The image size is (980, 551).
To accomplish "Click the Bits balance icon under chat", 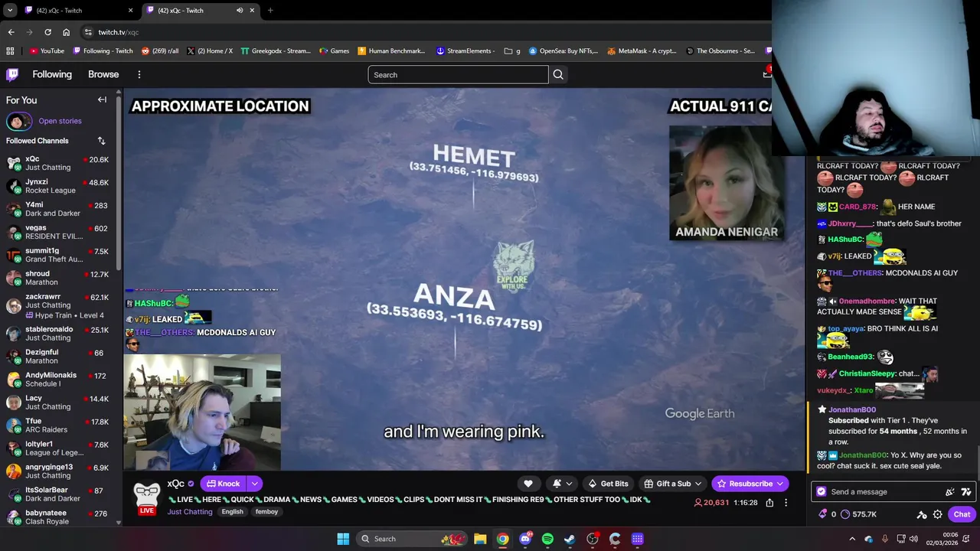I will tap(822, 514).
